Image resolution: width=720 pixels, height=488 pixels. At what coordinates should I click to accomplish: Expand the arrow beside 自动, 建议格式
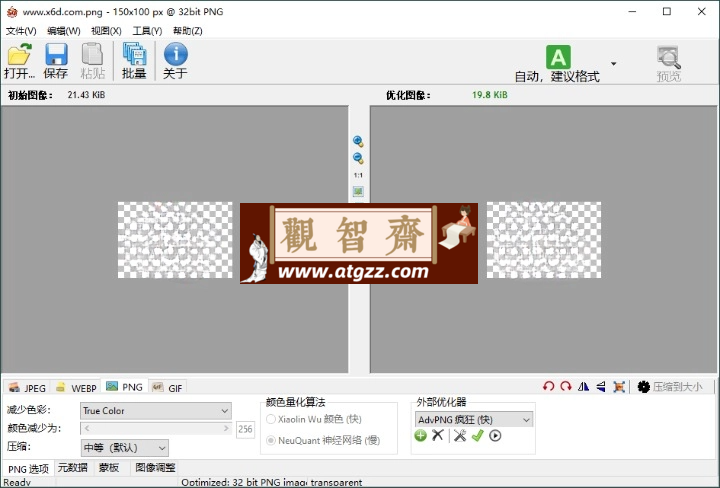[613, 63]
